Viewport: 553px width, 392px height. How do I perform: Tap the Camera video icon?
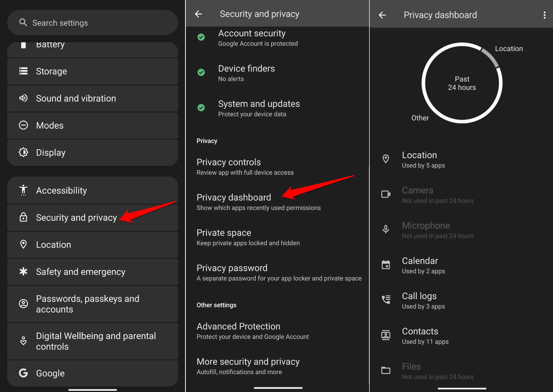pyautogui.click(x=386, y=194)
